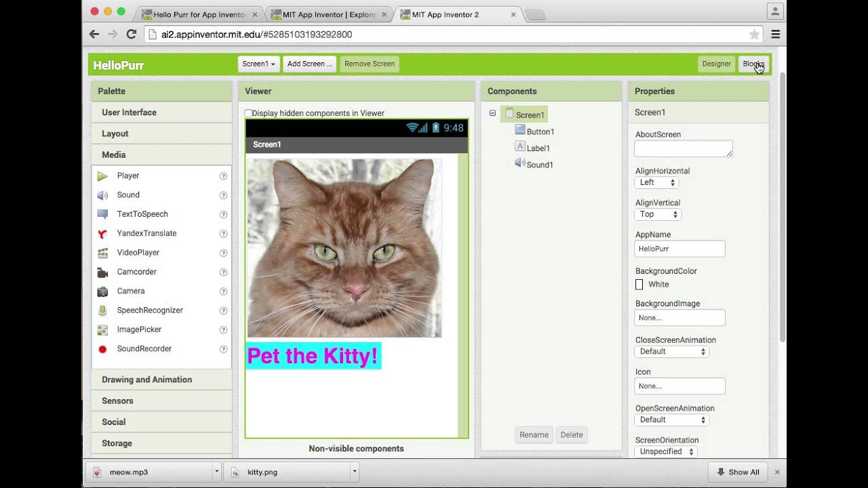Select the Pet the Kitty! label
This screenshot has height=488, width=868.
(313, 356)
